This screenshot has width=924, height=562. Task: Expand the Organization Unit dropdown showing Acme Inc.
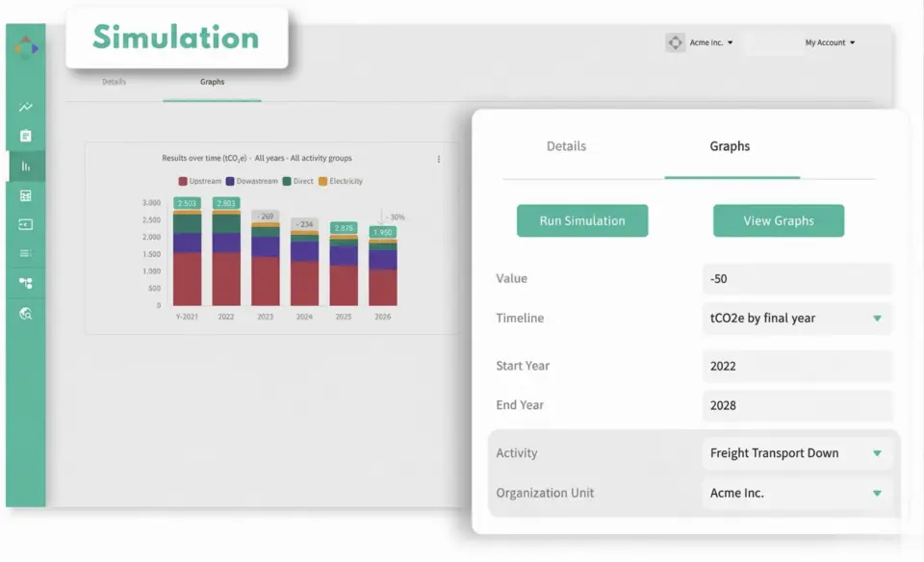(797, 493)
